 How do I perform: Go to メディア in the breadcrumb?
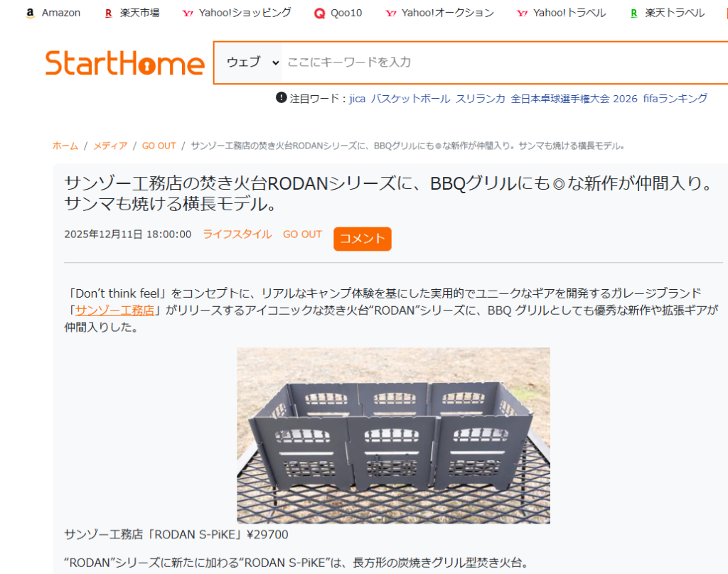pyautogui.click(x=110, y=146)
